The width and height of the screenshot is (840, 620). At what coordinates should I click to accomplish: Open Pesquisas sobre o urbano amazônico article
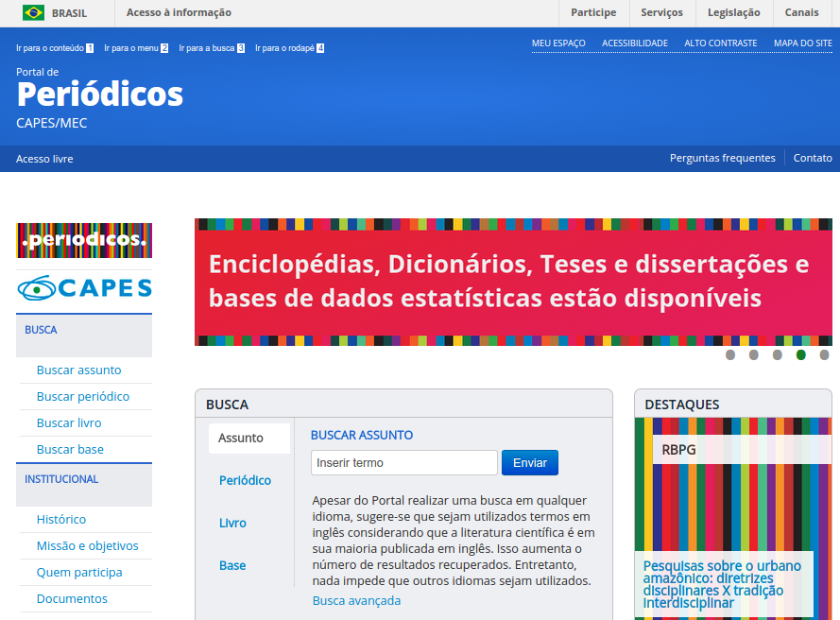(x=722, y=585)
